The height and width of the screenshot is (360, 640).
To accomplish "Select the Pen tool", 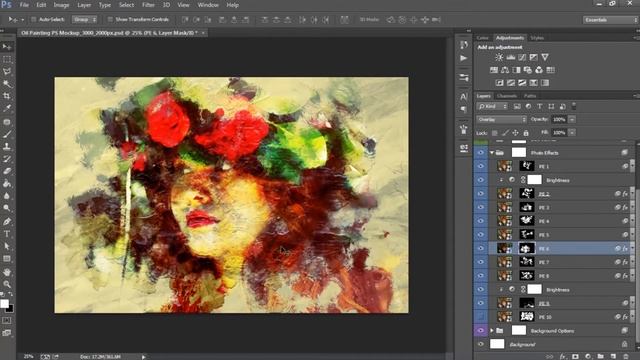I will [7, 222].
